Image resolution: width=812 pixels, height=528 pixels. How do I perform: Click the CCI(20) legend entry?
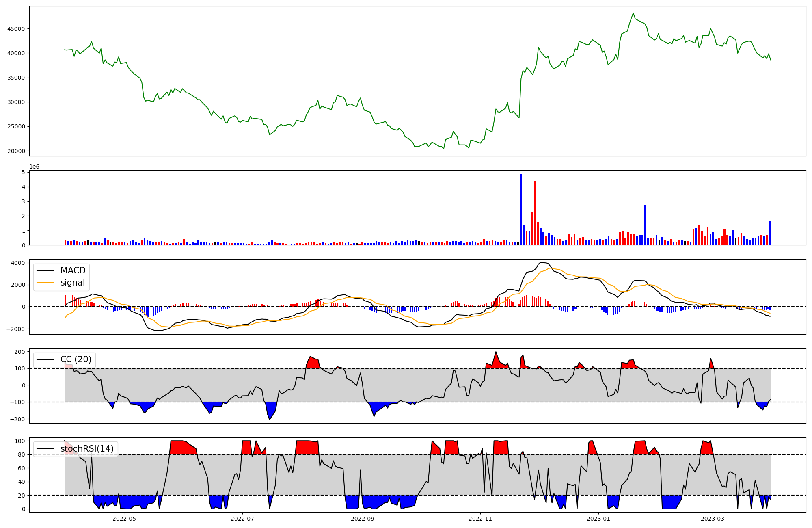pos(76,359)
